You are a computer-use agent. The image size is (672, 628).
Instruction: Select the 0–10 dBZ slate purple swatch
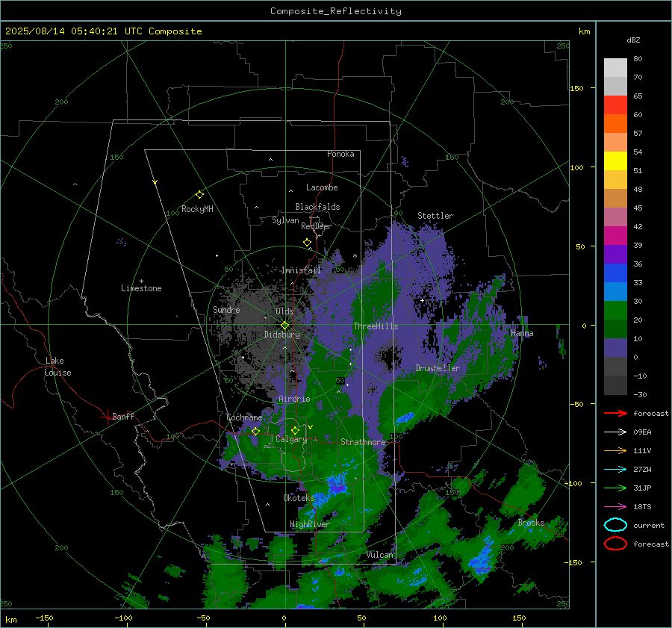click(x=615, y=347)
